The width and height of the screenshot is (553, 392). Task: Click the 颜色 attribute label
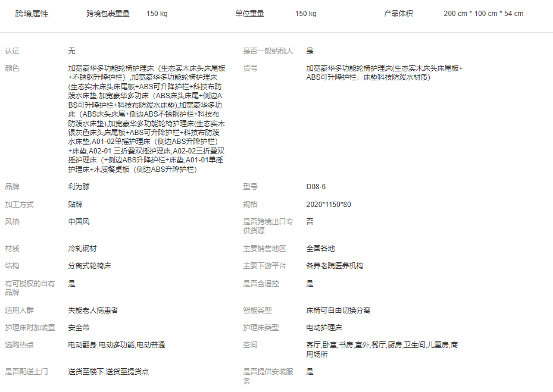point(12,68)
